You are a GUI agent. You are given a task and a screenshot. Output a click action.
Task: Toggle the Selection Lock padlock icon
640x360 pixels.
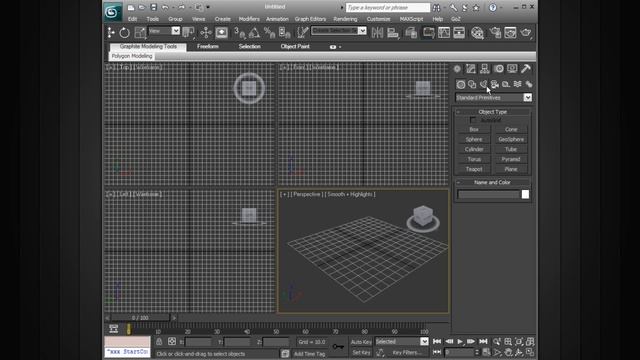[159, 342]
